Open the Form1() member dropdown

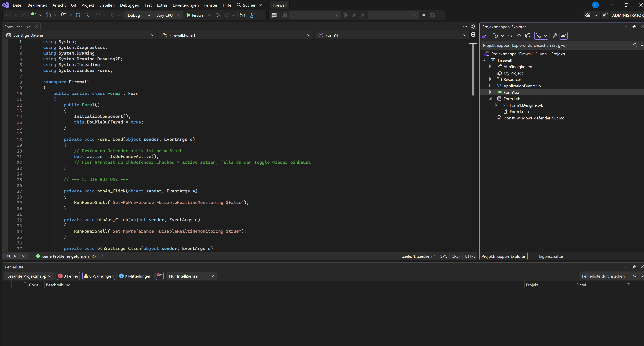tap(392, 35)
